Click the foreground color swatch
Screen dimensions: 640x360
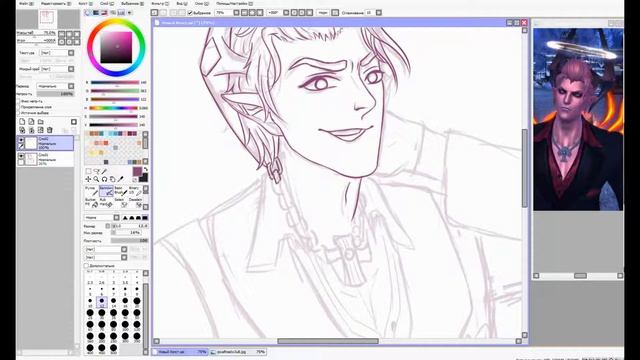click(x=137, y=171)
